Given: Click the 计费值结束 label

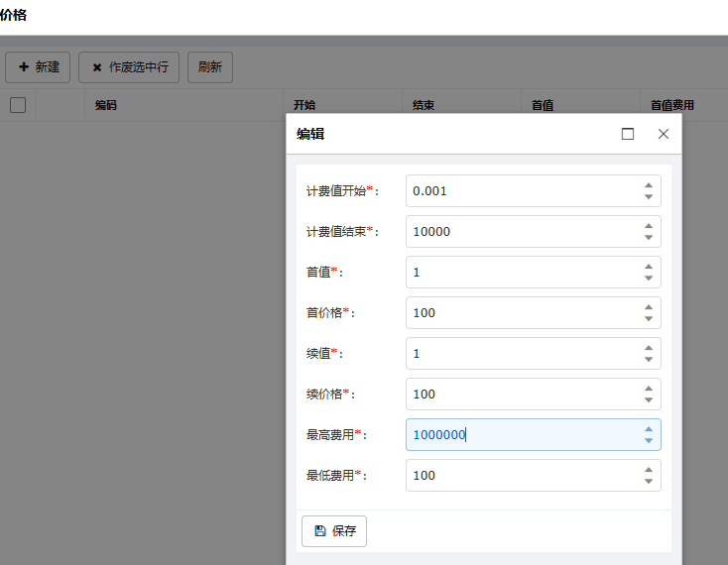Looking at the screenshot, I should [x=342, y=232].
